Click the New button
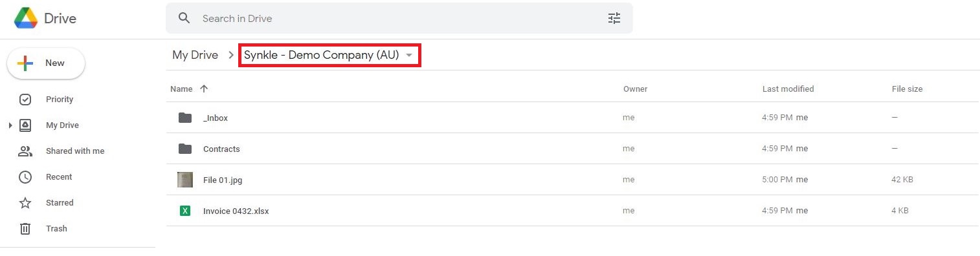The width and height of the screenshot is (980, 256). click(46, 63)
